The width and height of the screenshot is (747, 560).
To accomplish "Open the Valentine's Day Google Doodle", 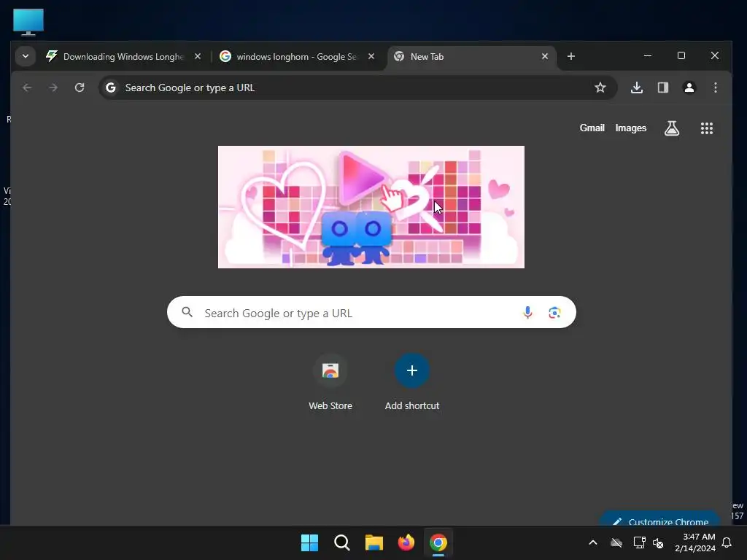I will click(x=371, y=207).
